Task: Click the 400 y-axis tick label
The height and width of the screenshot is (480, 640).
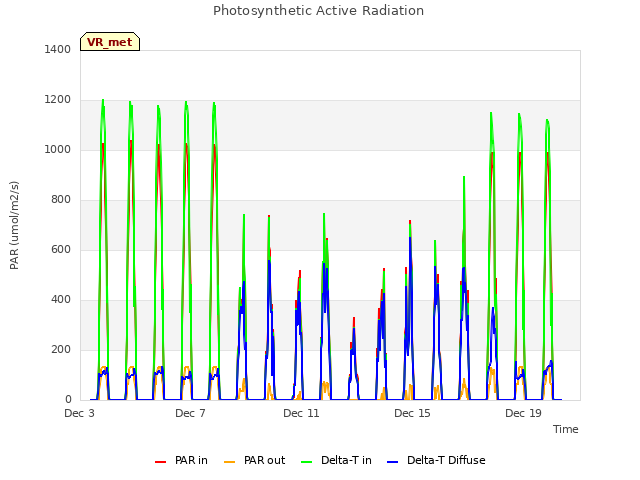Action: tap(61, 300)
